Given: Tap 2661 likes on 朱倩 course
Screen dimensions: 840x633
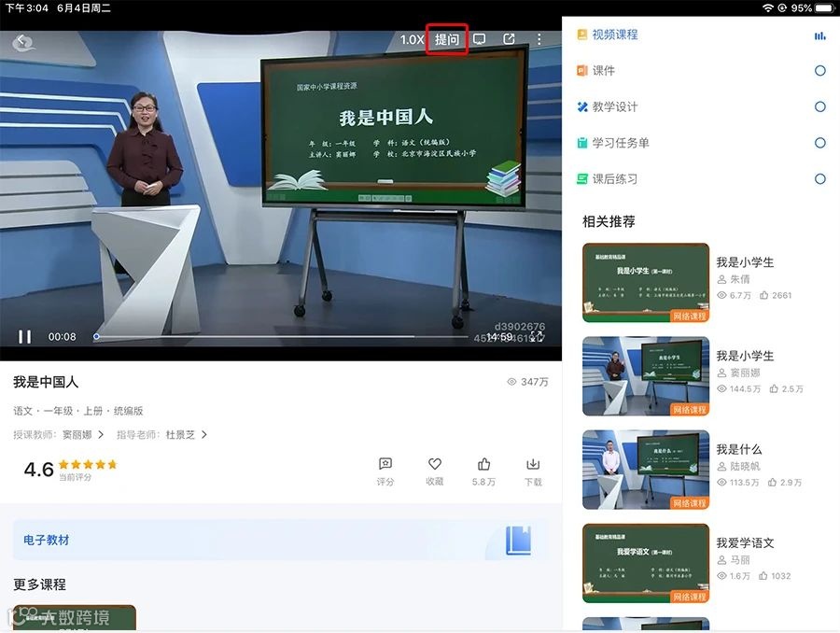Looking at the screenshot, I should click(x=776, y=295).
